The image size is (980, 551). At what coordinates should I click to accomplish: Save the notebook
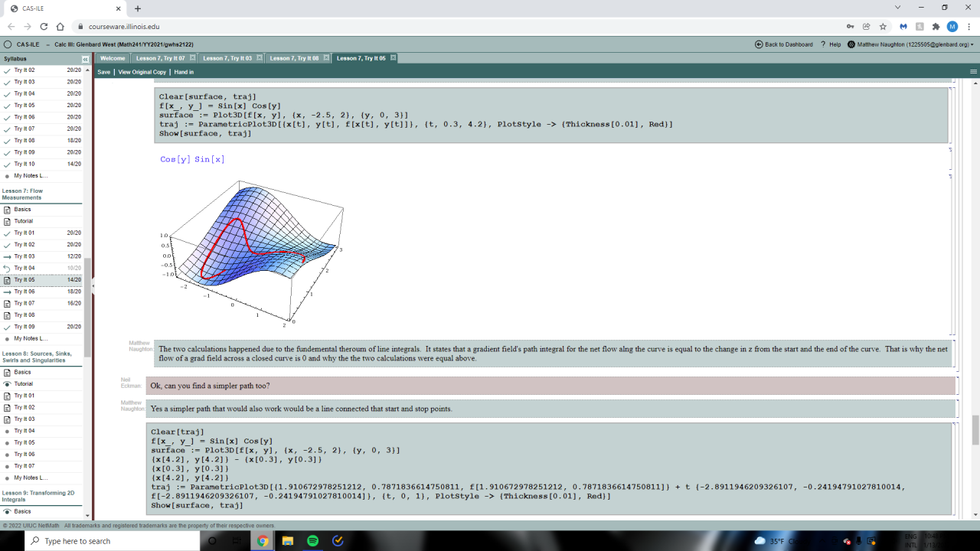pyautogui.click(x=104, y=72)
